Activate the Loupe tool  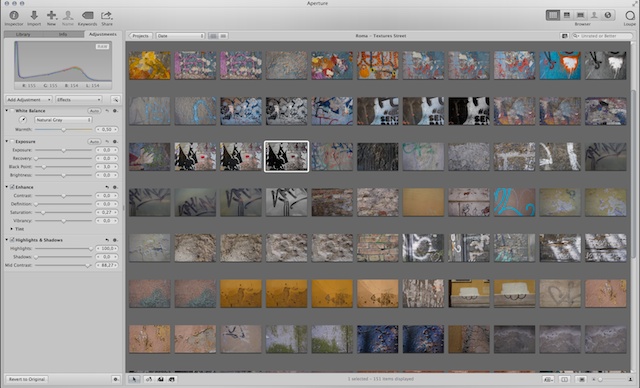630,16
